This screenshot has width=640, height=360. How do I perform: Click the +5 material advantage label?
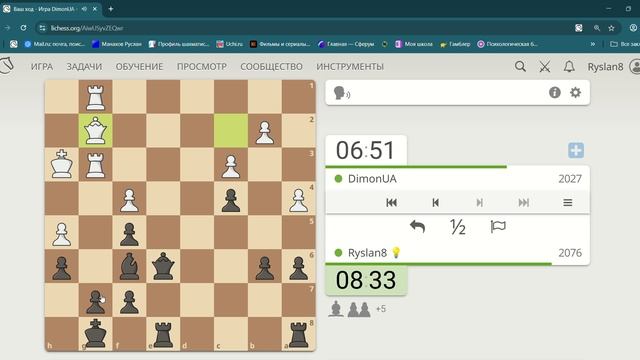[x=381, y=309]
